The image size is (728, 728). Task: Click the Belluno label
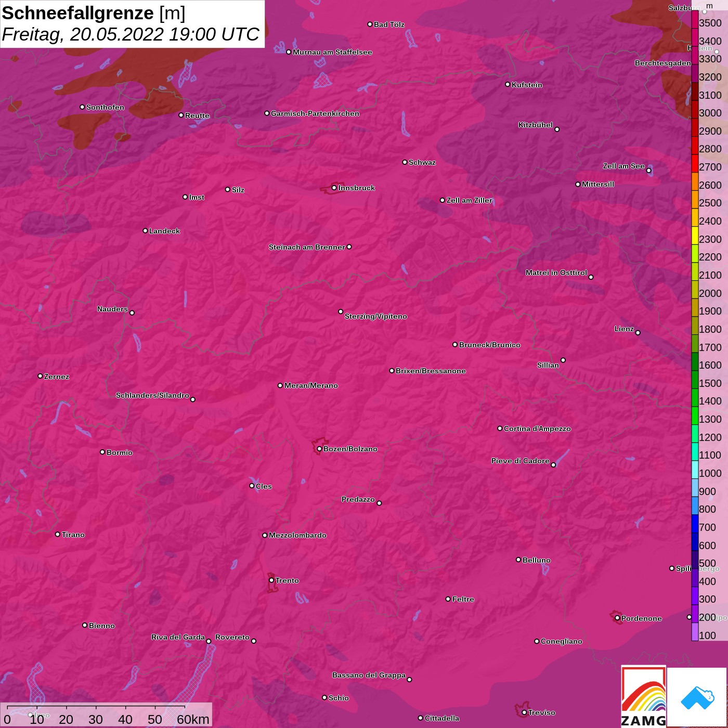click(536, 560)
